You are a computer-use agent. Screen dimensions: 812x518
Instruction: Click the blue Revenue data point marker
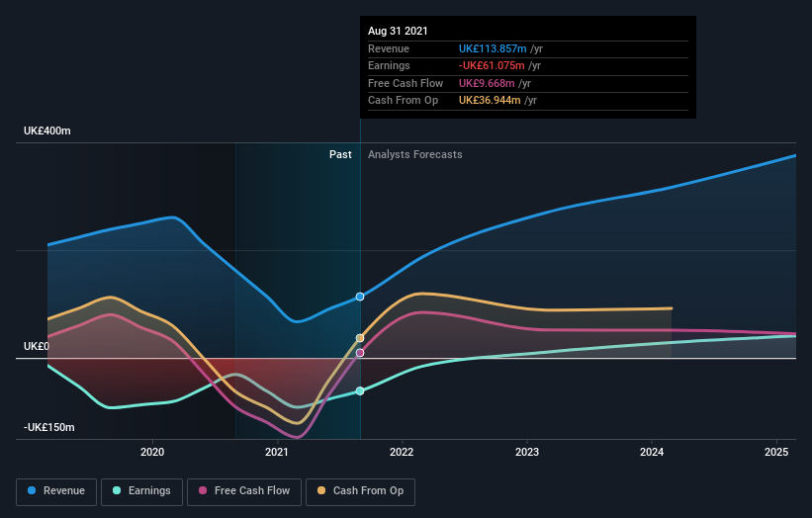pos(360,297)
